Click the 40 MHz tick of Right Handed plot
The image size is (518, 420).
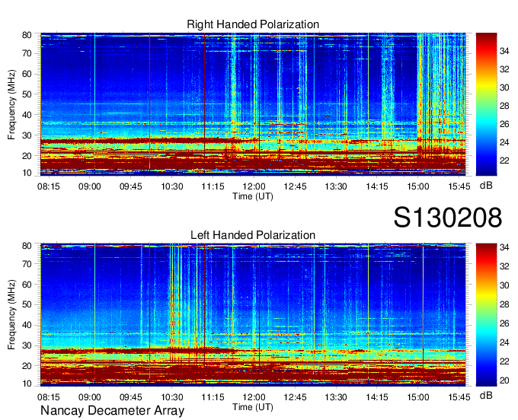click(27, 115)
